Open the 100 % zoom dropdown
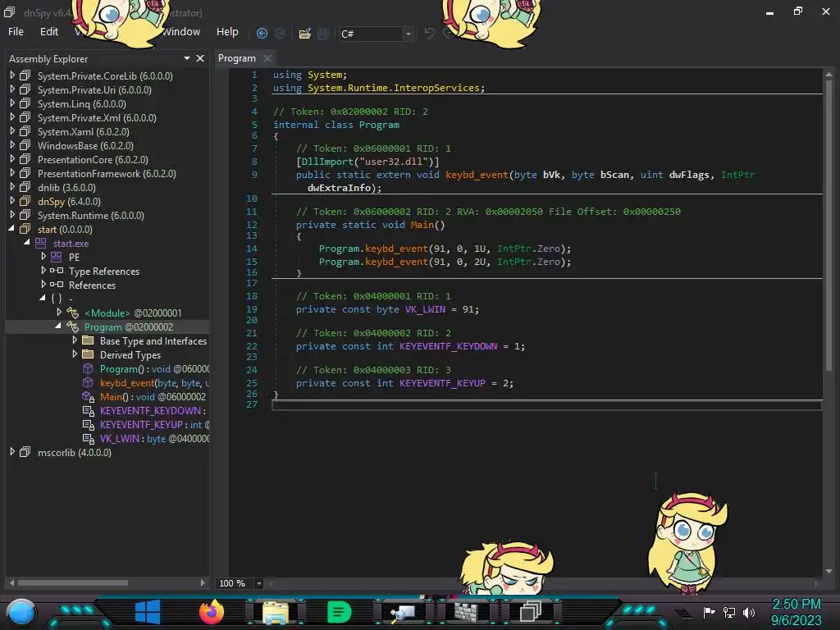Image resolution: width=840 pixels, height=630 pixels. click(x=258, y=583)
